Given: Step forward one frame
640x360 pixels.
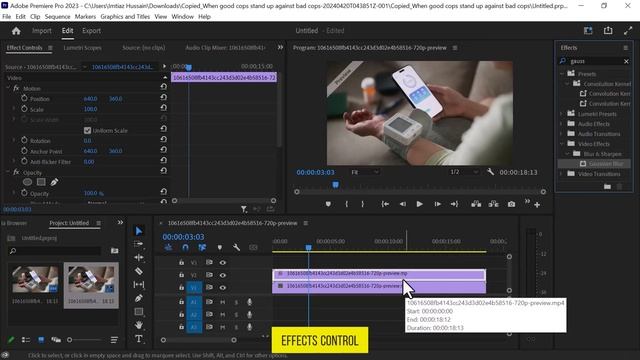Looking at the screenshot, I should (x=437, y=204).
